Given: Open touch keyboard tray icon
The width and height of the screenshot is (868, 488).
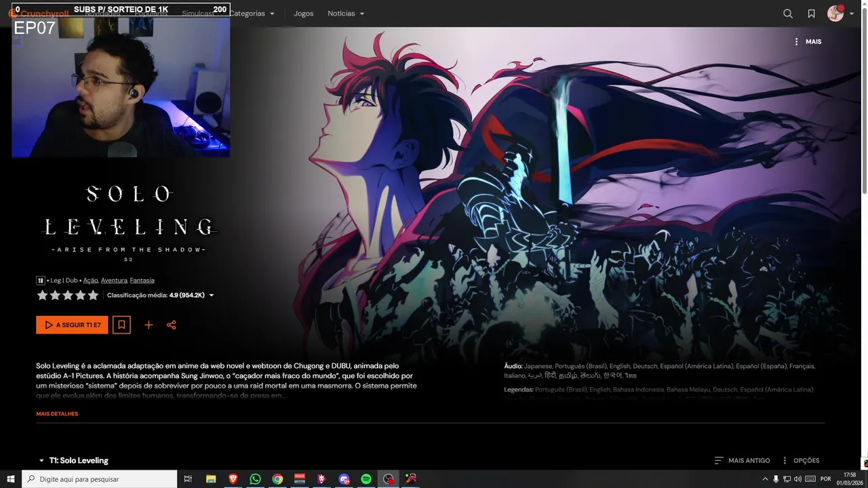Looking at the screenshot, I should pyautogui.click(x=810, y=479).
